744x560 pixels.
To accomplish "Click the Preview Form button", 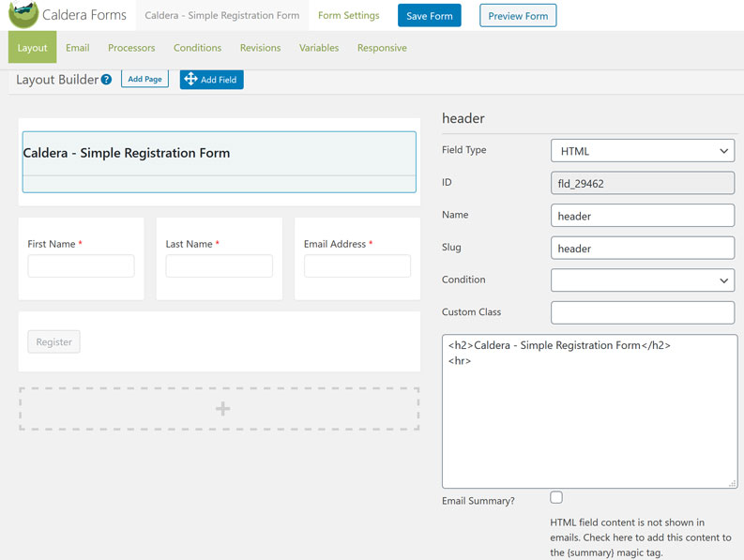I will (x=518, y=16).
